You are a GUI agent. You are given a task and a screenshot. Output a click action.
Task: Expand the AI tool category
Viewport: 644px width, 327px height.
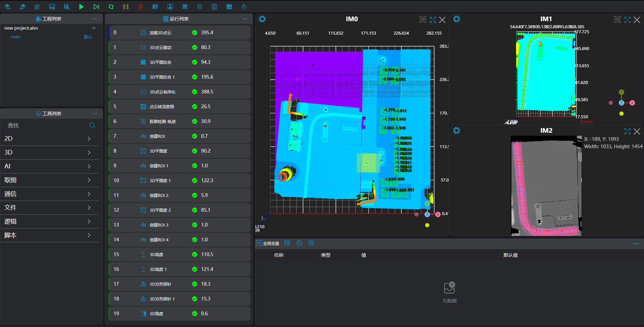tap(89, 166)
